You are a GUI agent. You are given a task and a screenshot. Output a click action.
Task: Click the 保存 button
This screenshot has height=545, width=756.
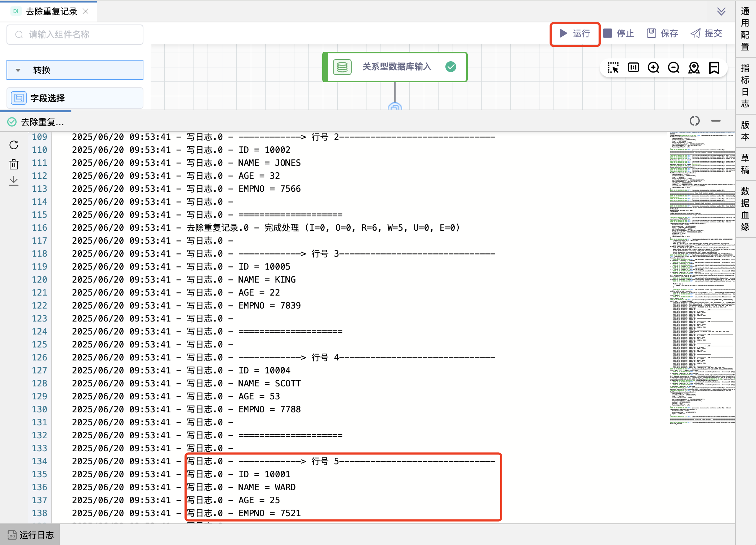pyautogui.click(x=662, y=34)
